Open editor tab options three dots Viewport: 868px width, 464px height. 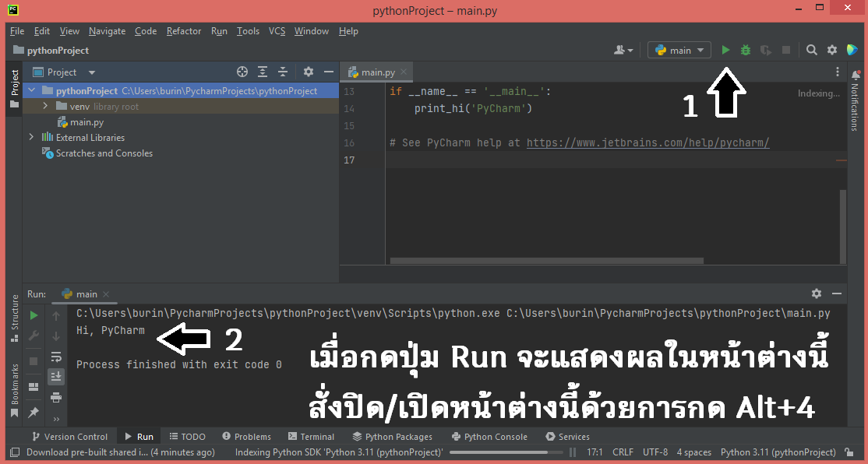(x=838, y=72)
